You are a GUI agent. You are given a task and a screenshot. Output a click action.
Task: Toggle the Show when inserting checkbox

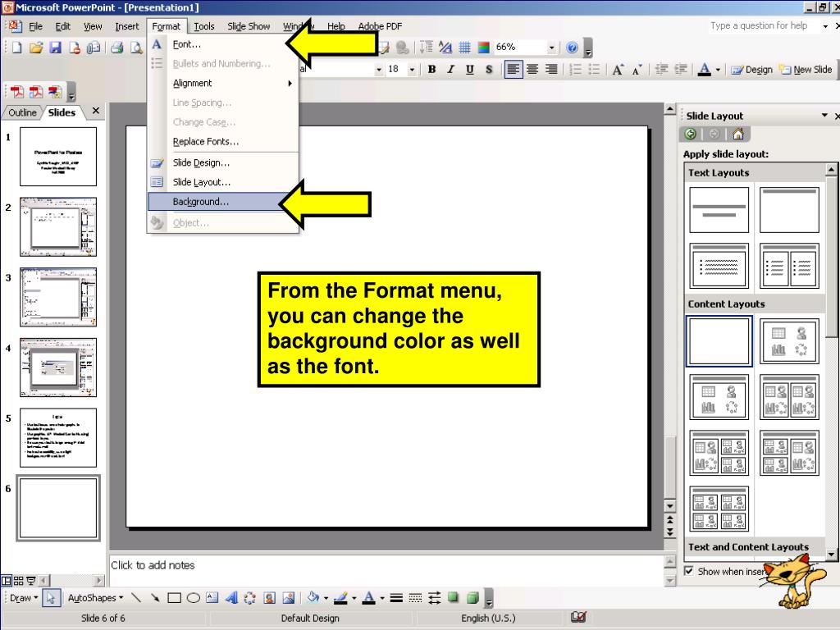click(689, 571)
